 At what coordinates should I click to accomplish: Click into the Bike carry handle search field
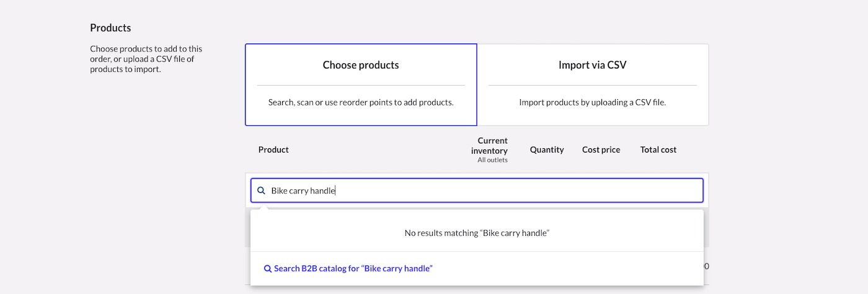point(477,190)
